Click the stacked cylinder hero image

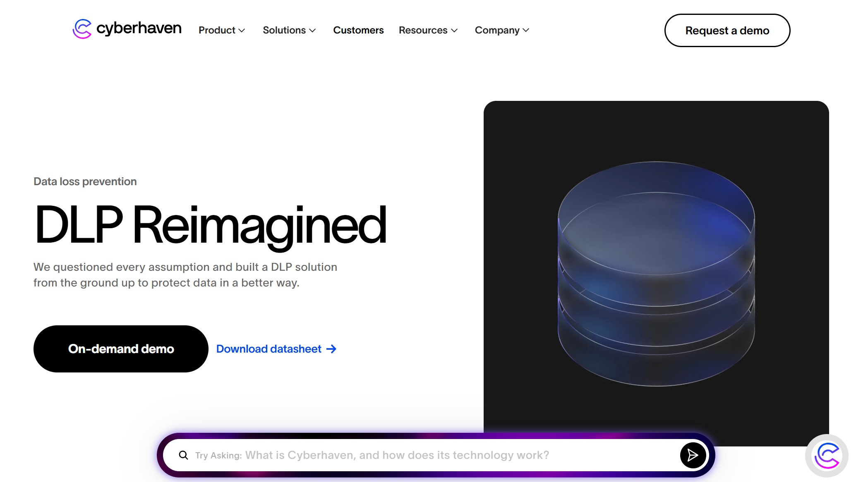point(656,274)
